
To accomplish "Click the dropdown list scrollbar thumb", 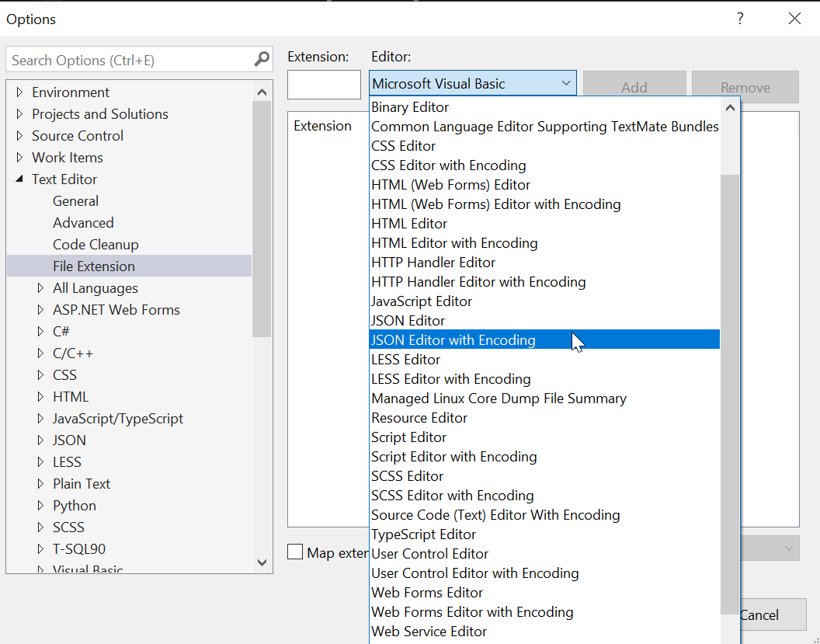I will click(730, 395).
